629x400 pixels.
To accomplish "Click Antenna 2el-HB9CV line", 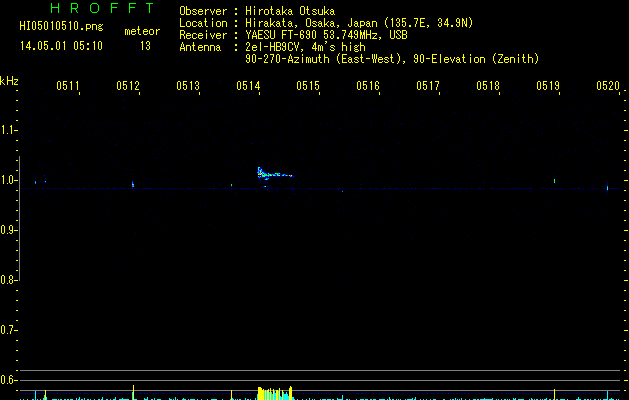I will coord(272,47).
